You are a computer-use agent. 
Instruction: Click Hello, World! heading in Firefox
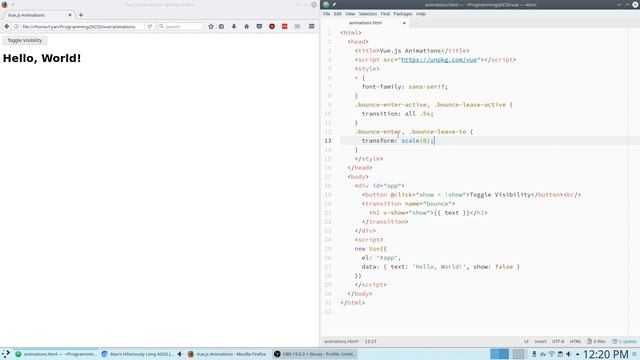(42, 58)
